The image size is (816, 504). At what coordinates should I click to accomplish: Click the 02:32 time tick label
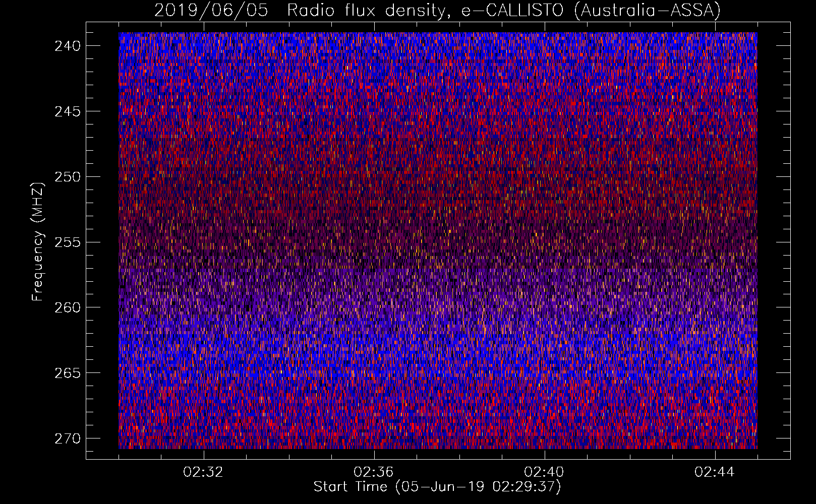[x=203, y=472]
